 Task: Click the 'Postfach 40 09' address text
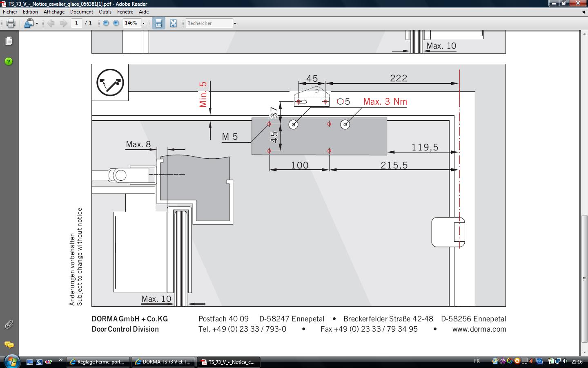(x=223, y=319)
